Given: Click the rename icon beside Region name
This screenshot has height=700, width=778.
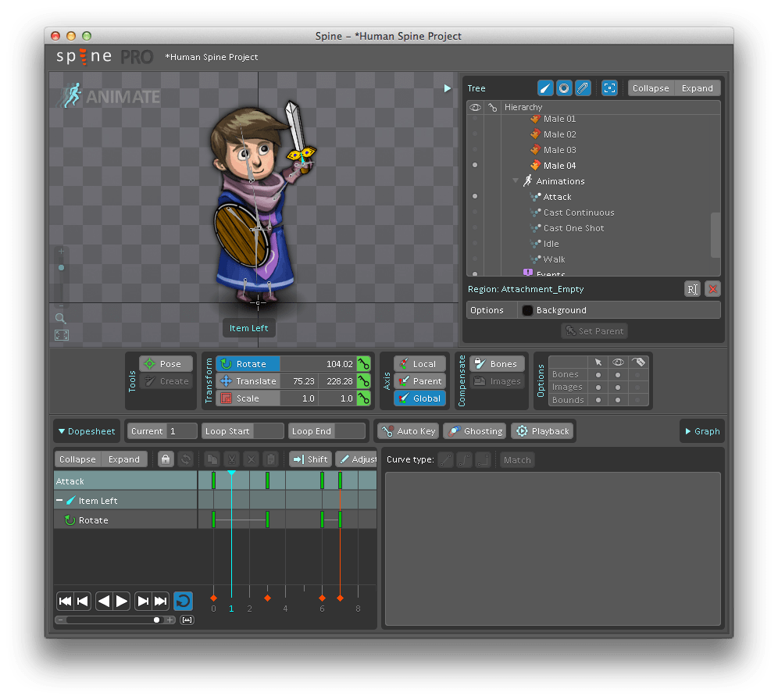Looking at the screenshot, I should pyautogui.click(x=692, y=289).
